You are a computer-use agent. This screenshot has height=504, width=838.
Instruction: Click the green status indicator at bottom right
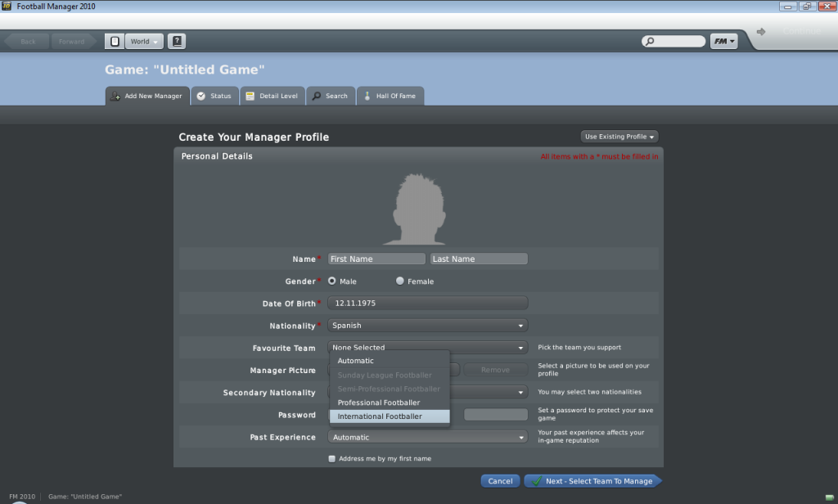pos(829,497)
